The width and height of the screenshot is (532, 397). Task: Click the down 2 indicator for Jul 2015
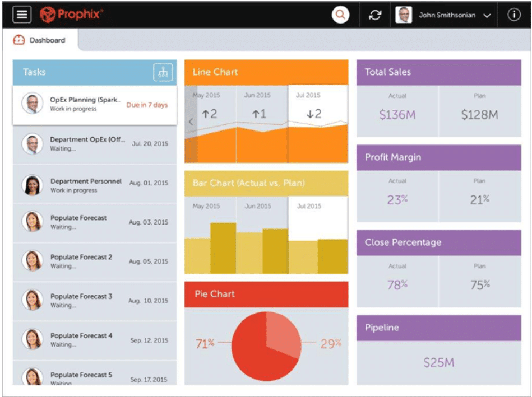tap(314, 114)
